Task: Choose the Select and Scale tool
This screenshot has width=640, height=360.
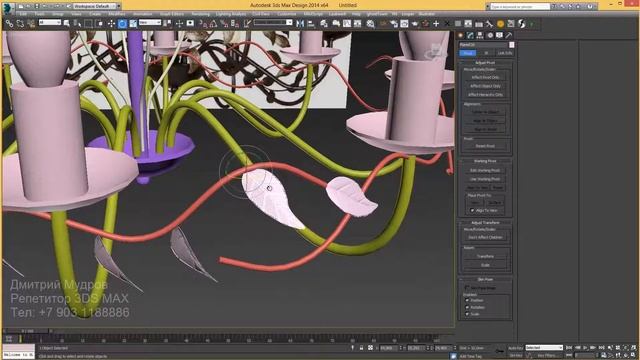Action: [x=133, y=24]
